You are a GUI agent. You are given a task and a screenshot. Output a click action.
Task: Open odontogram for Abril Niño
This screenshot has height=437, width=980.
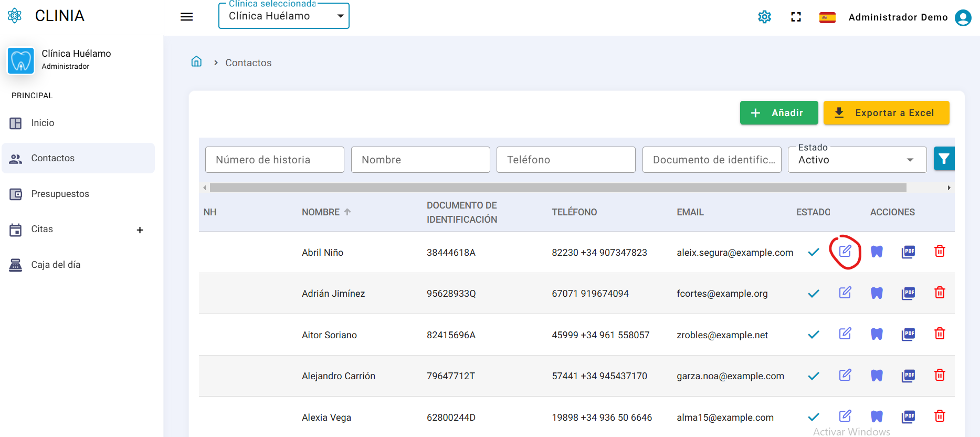[x=877, y=252]
